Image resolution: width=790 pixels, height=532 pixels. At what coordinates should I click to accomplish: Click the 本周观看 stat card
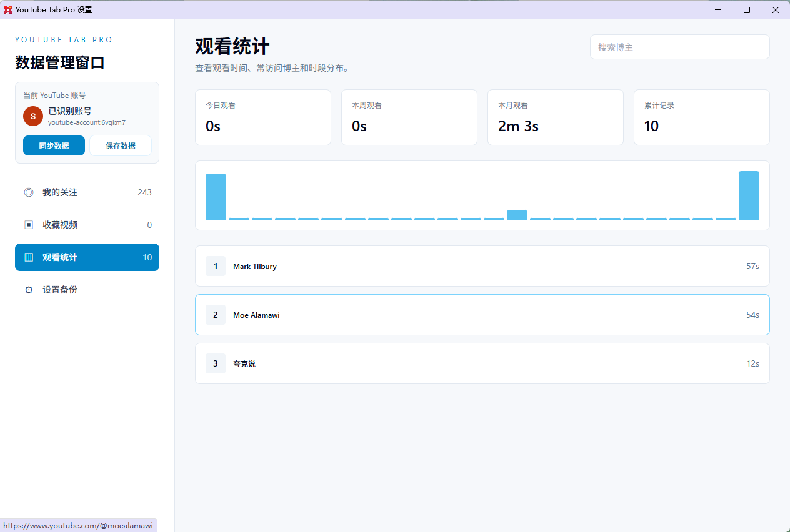pos(409,117)
